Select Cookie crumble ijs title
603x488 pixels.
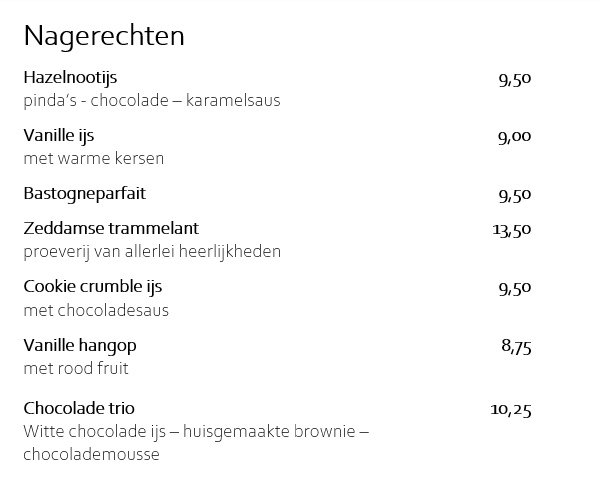pyautogui.click(x=92, y=286)
